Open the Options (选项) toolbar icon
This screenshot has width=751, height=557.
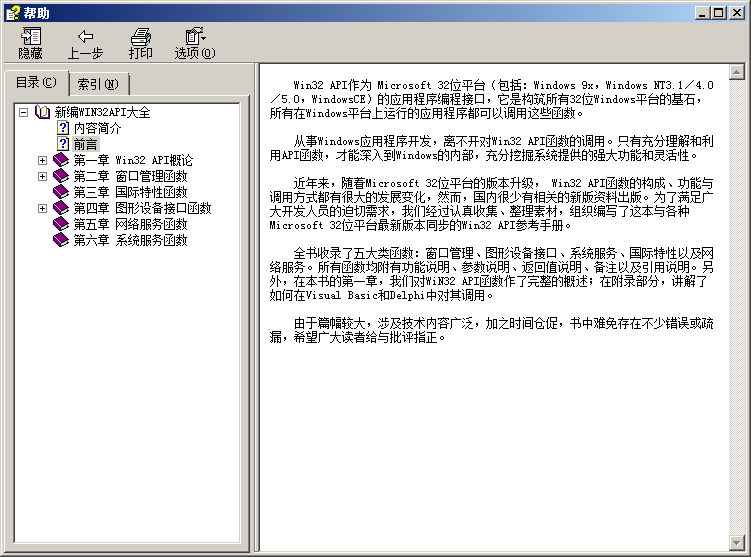(x=195, y=36)
